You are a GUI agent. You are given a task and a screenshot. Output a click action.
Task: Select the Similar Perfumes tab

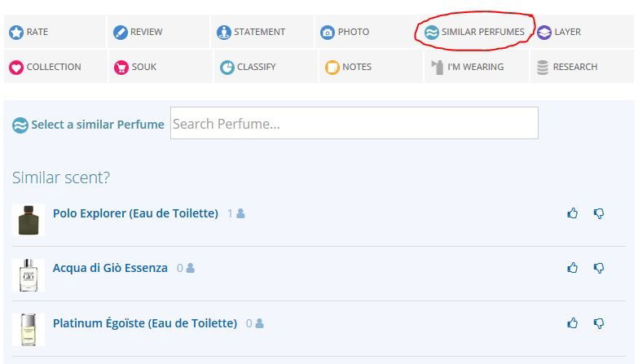[x=474, y=33]
